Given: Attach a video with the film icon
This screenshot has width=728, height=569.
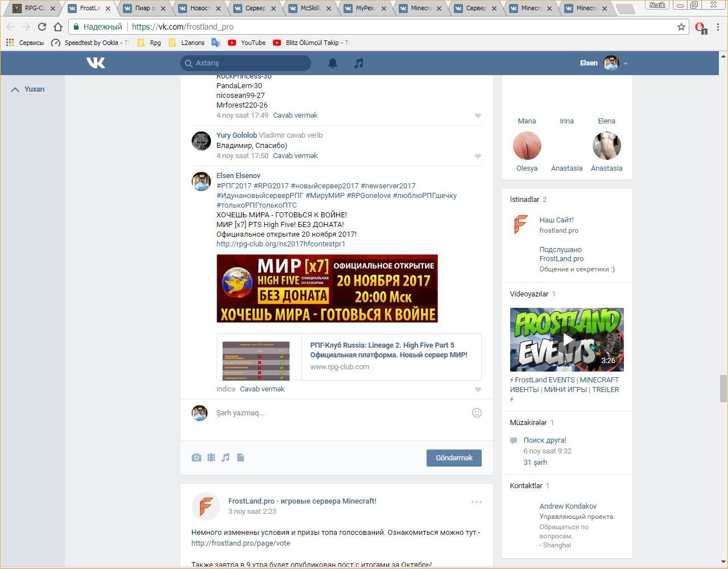Looking at the screenshot, I should pyautogui.click(x=211, y=457).
